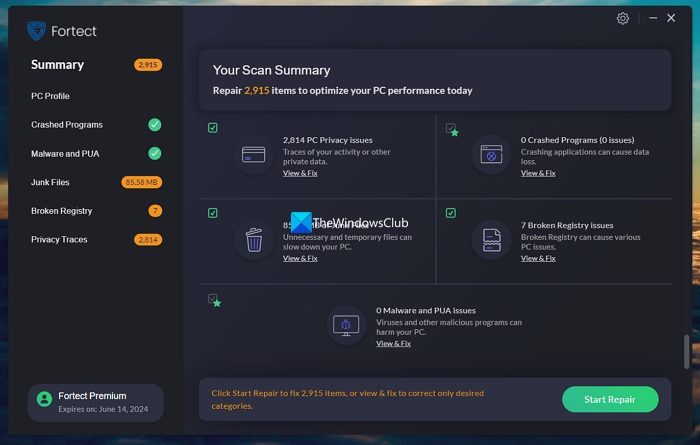Open Broken Registry in the sidebar
Screen dimensions: 700x445
click(61, 211)
